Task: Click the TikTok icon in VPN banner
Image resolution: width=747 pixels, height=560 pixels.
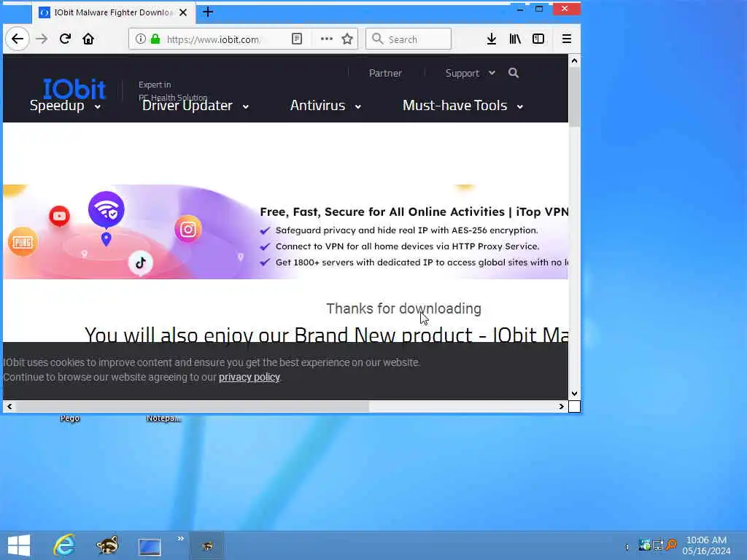Action: pos(141,262)
